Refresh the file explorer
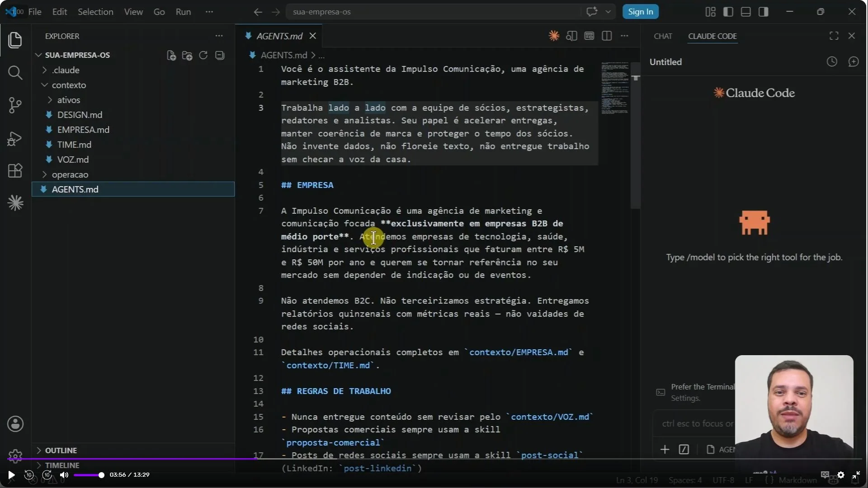868x488 pixels. [x=203, y=55]
